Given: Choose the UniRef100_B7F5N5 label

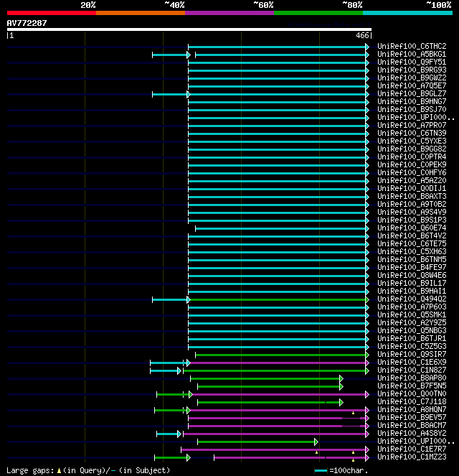Looking at the screenshot, I should tap(412, 386).
